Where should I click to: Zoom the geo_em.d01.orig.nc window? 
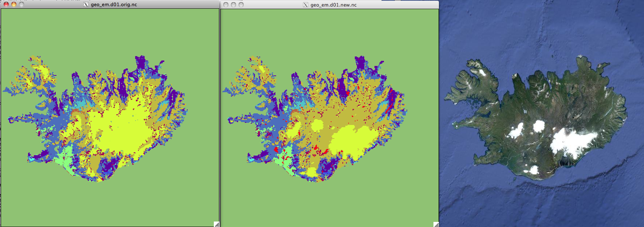coord(21,4)
